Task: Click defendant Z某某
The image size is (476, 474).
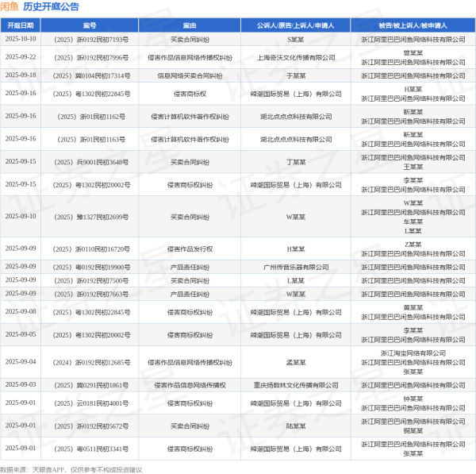Action: (x=413, y=245)
